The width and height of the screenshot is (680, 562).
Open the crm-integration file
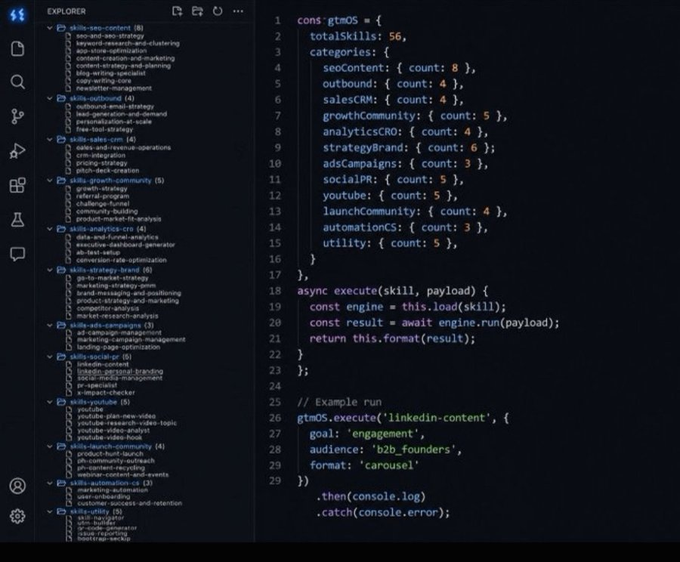pos(101,155)
